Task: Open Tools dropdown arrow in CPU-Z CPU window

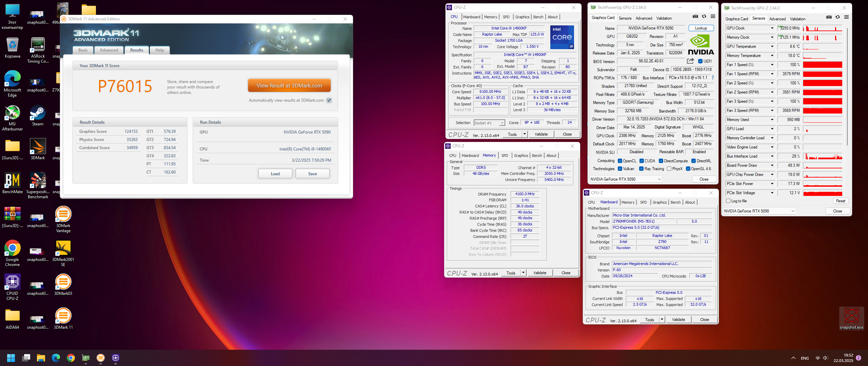Action: pos(525,134)
